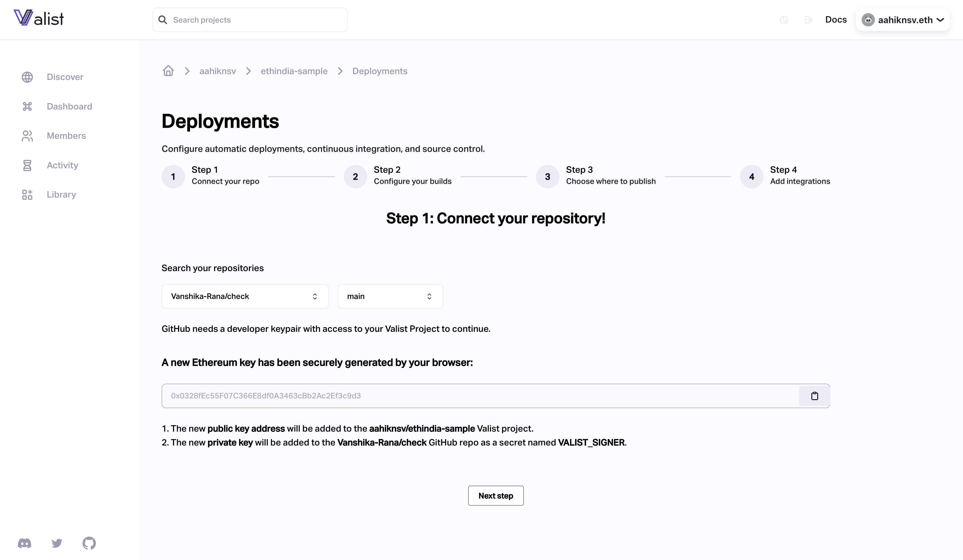
Task: Open the Twitter icon link
Action: (57, 543)
